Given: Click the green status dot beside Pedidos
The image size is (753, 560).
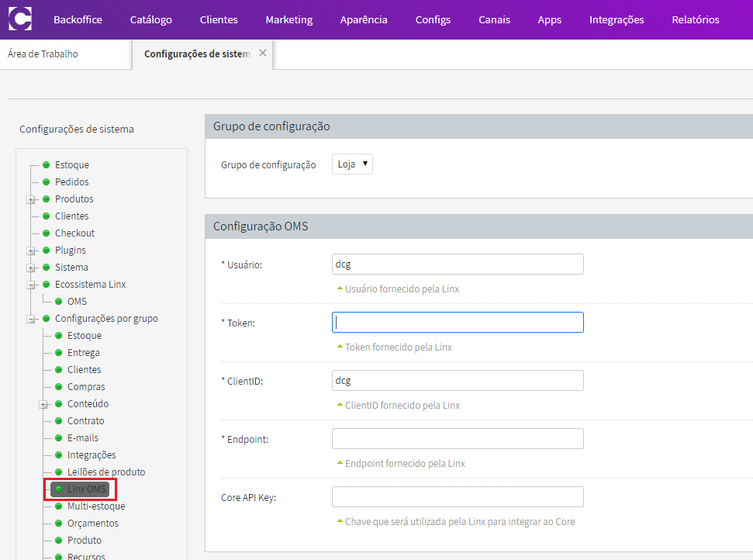Looking at the screenshot, I should [46, 181].
